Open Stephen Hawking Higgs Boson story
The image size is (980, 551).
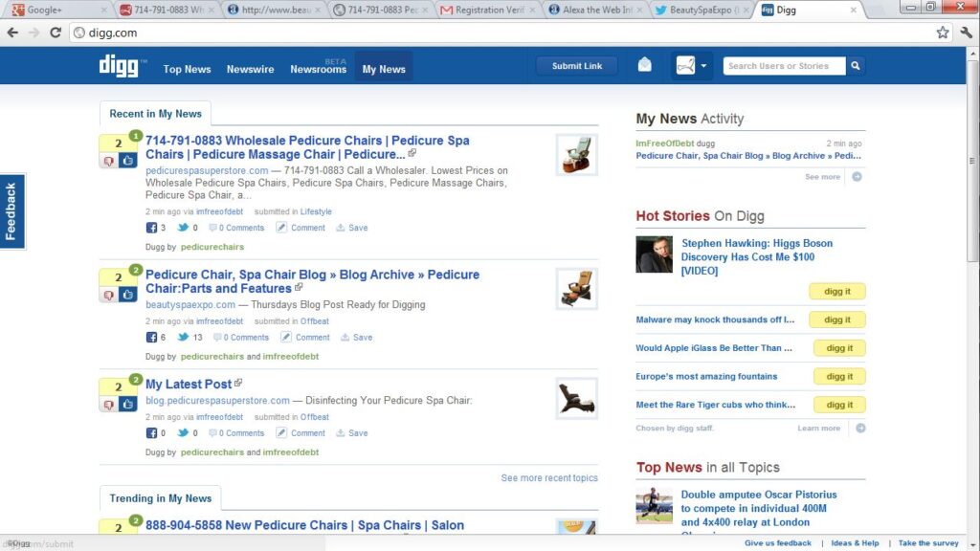(756, 256)
